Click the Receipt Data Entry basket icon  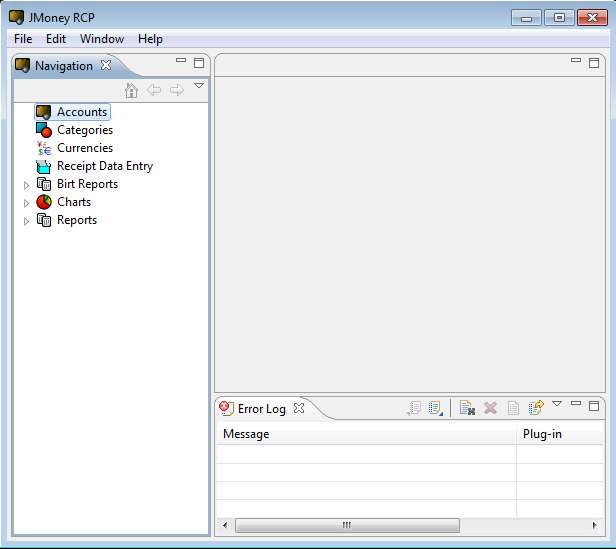[43, 167]
